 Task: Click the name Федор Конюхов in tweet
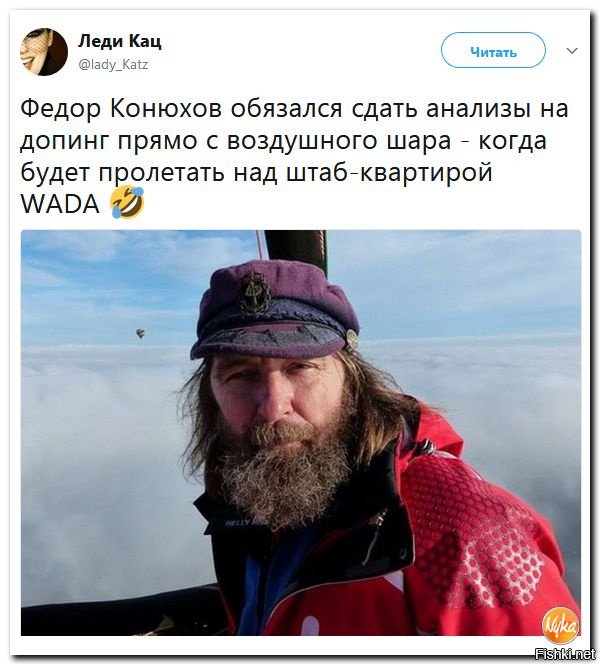(121, 109)
